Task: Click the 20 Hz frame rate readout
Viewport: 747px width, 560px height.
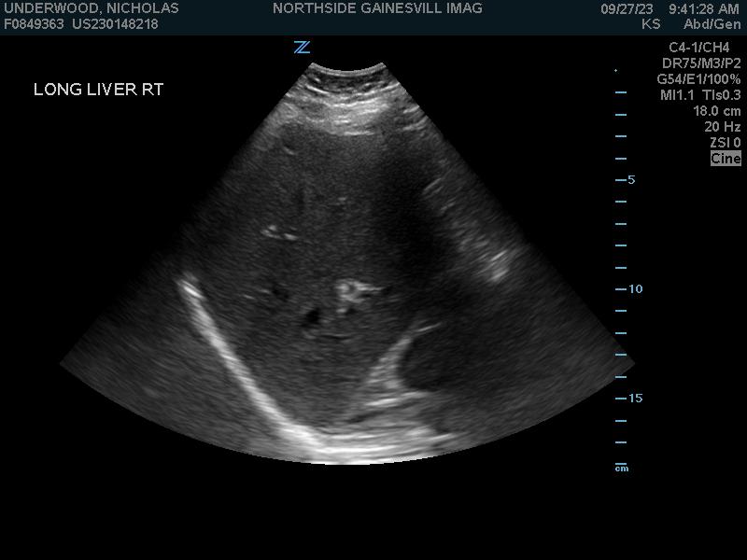Action: click(723, 127)
